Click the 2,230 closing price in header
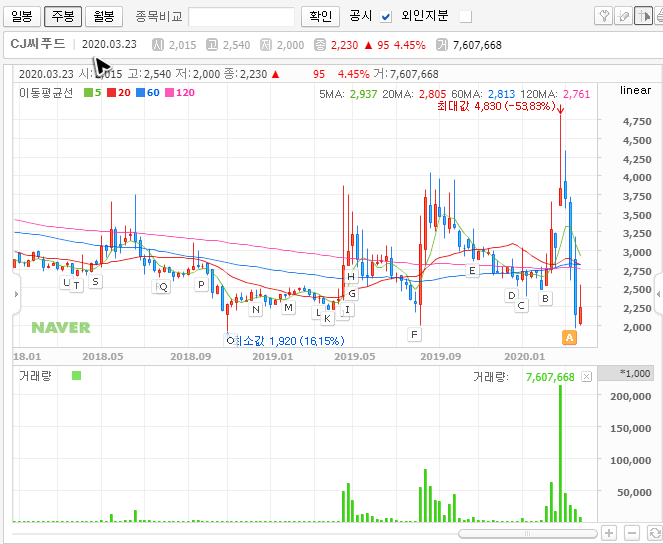663x544 pixels. (x=345, y=45)
